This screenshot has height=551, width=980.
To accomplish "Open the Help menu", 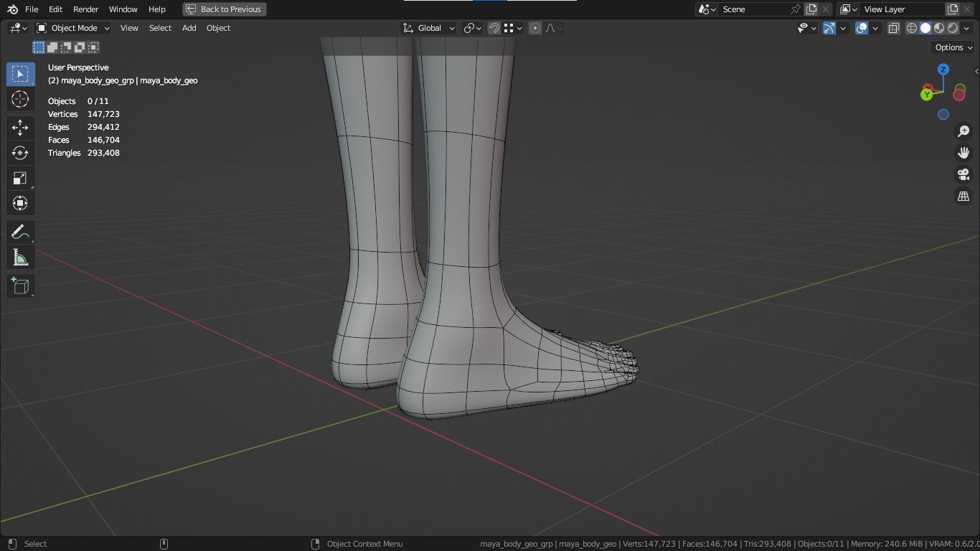I will pyautogui.click(x=156, y=9).
